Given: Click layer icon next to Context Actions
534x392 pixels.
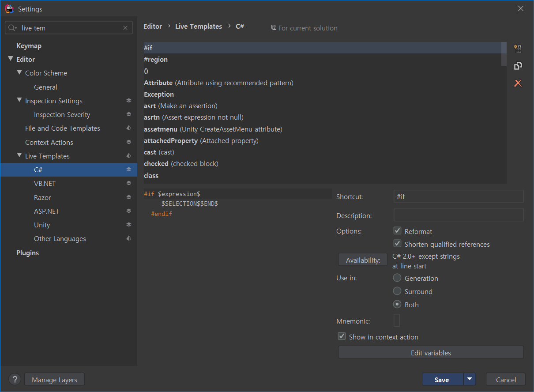Looking at the screenshot, I should coord(128,142).
